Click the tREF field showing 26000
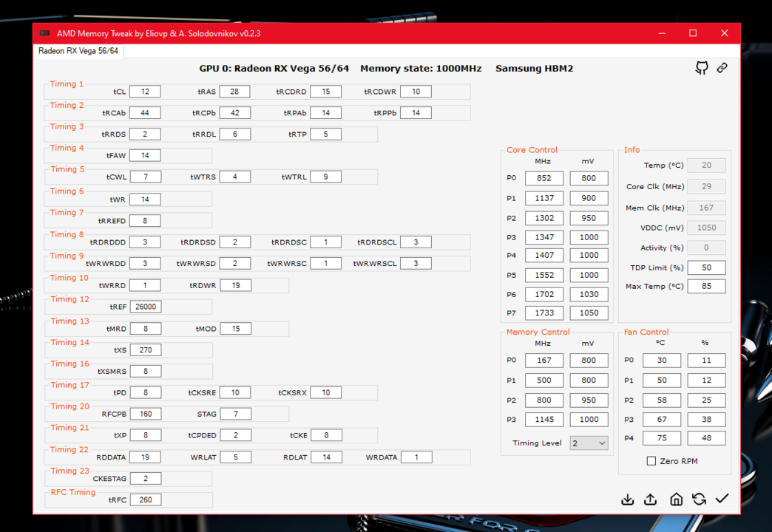This screenshot has width=772, height=532. point(145,307)
